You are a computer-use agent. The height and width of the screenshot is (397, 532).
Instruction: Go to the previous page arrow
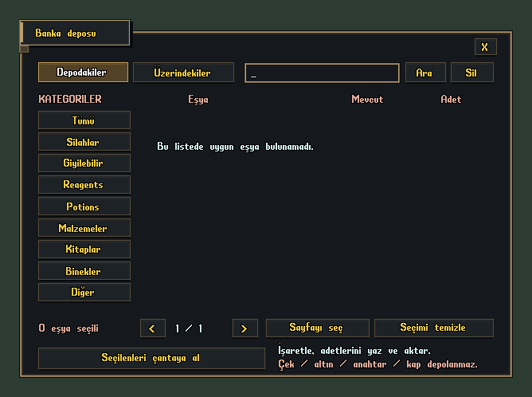click(153, 328)
